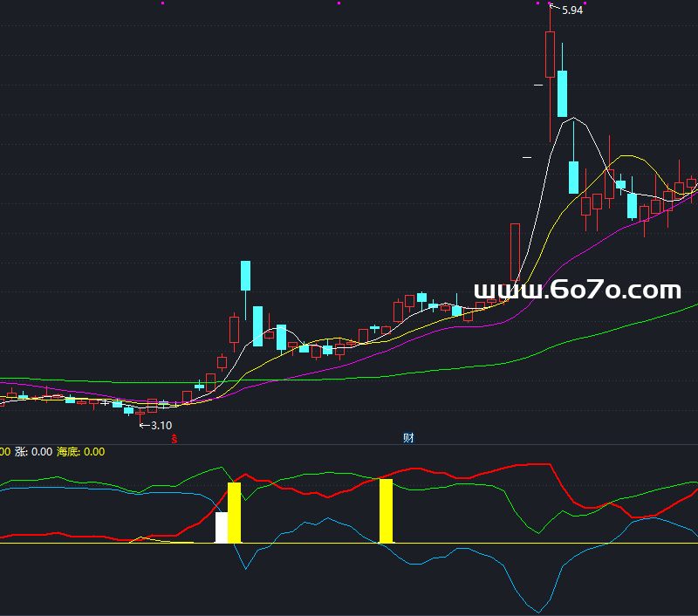Click upper white dash marker left of peak candle

tap(538, 86)
